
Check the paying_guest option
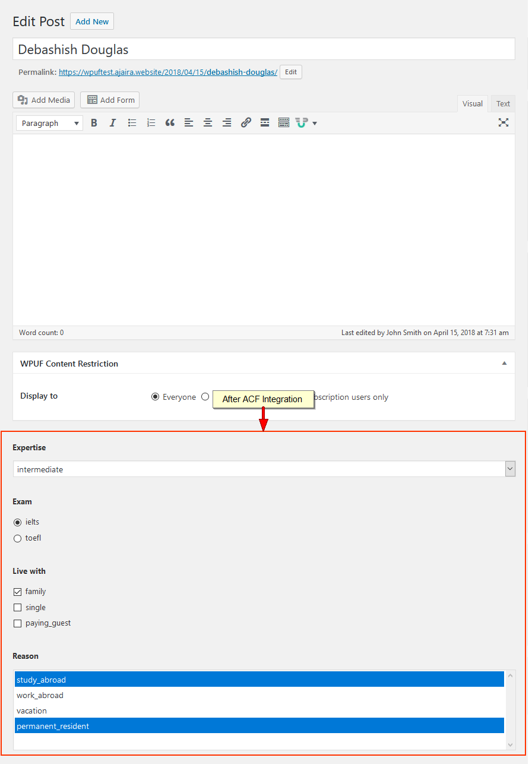tap(18, 624)
